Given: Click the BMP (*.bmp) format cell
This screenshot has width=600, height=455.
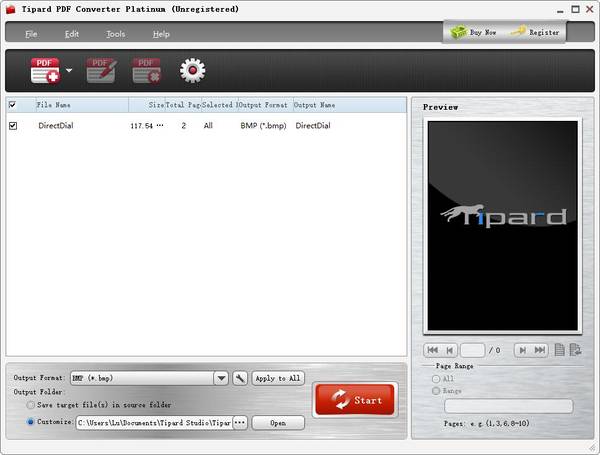Looking at the screenshot, I should pyautogui.click(x=263, y=126).
